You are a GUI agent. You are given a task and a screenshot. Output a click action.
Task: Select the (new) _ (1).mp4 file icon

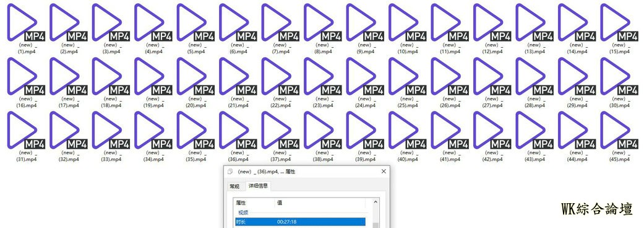26,22
